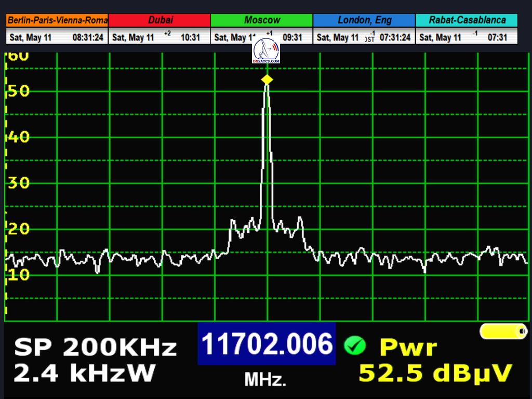Click the yellow diamond peak marker

pos(267,79)
